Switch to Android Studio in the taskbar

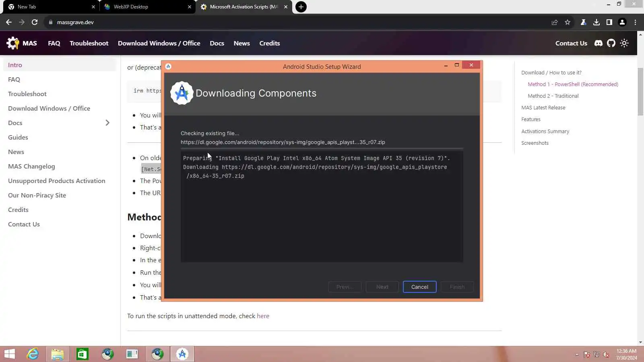[182, 354]
